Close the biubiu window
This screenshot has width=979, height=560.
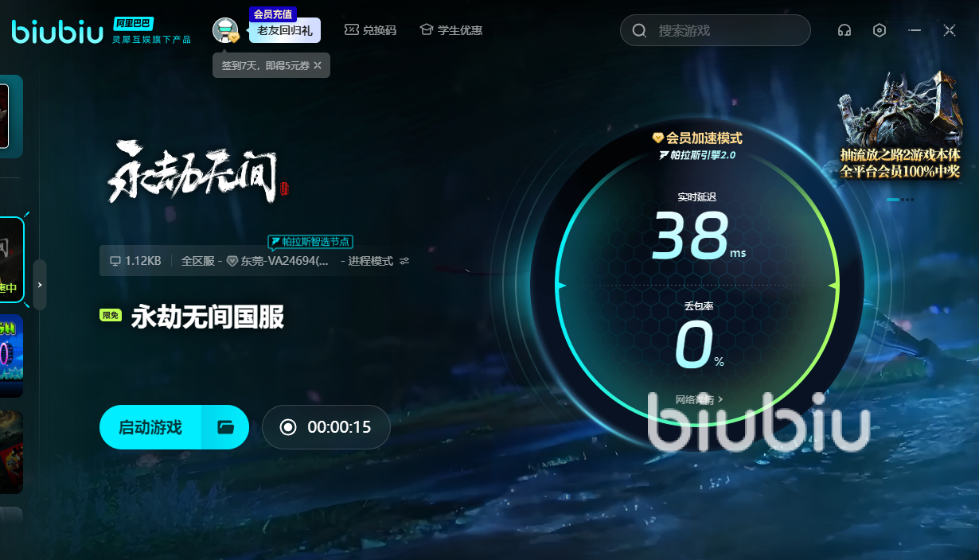[950, 30]
